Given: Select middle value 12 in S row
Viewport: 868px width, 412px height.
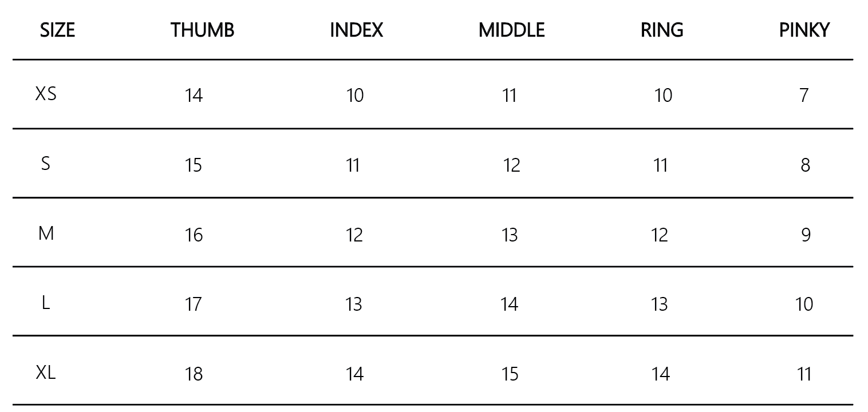Looking at the screenshot, I should tap(511, 165).
